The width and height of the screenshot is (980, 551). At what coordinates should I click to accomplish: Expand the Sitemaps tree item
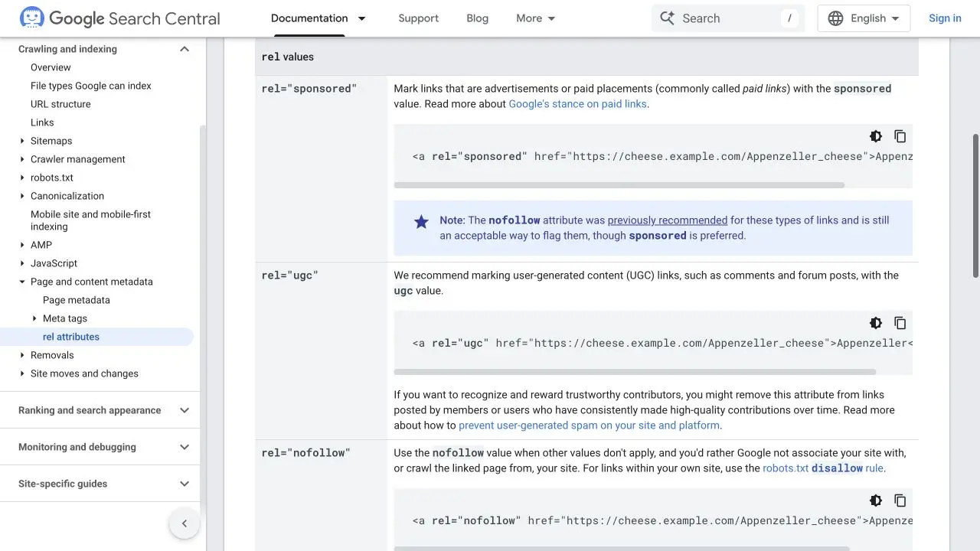coord(22,141)
